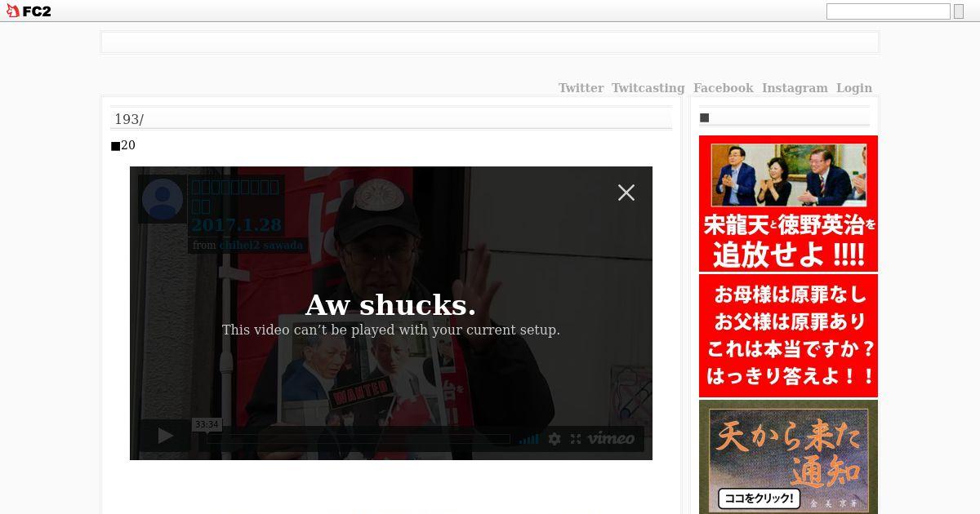Open the Twitcasting link
980x514 pixels.
(x=648, y=88)
